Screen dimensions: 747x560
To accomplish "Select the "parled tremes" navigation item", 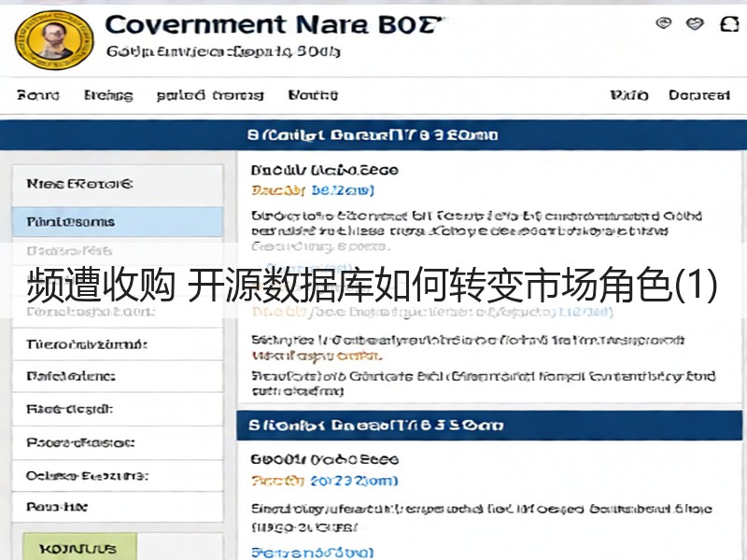I will coord(210,95).
